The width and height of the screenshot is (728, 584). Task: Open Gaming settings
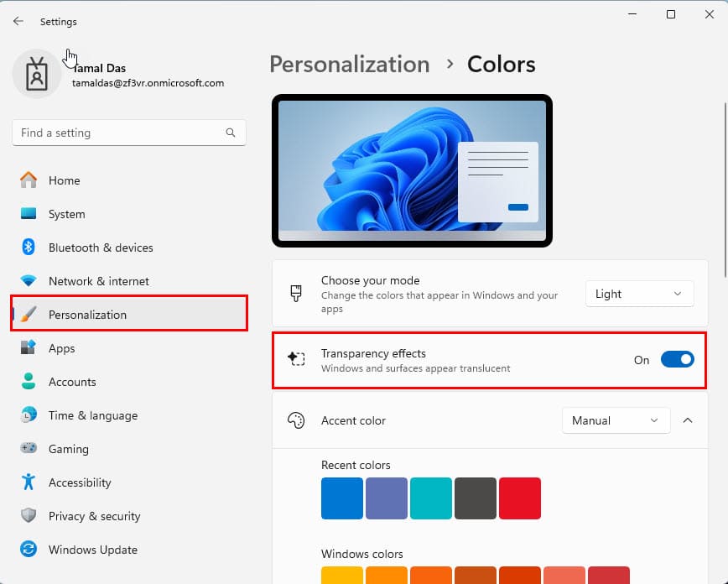click(x=128, y=449)
